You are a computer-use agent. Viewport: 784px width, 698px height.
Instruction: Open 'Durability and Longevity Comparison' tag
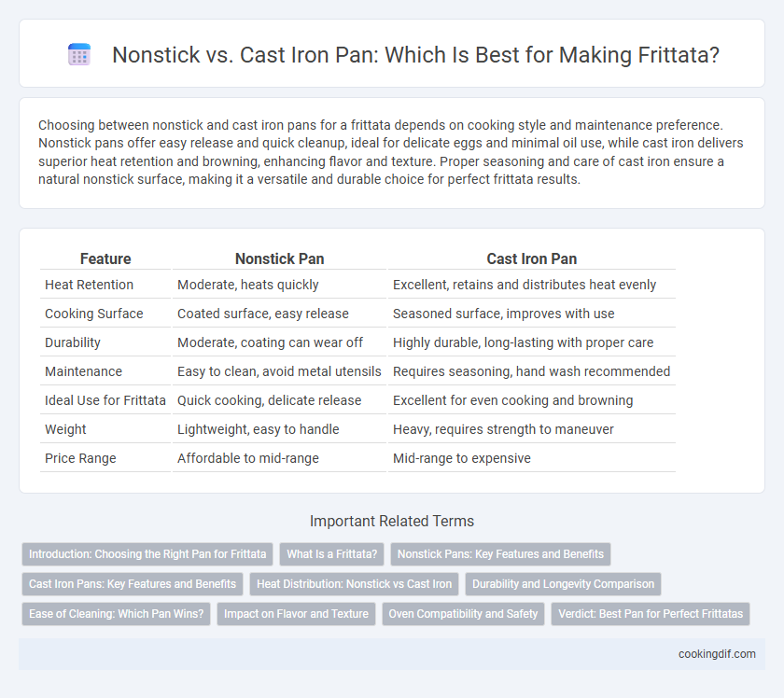coord(563,584)
